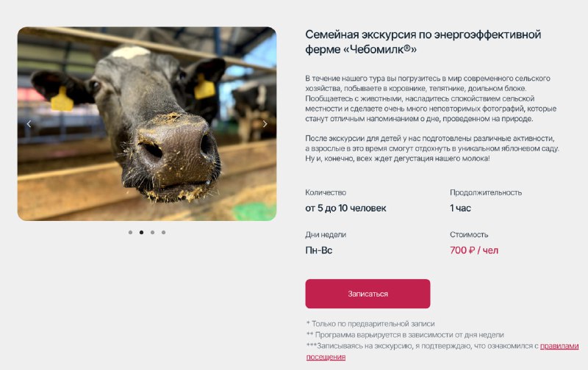Screen dimensions: 588x370
Task: Click the cow photo in the gallery
Action: point(147,123)
